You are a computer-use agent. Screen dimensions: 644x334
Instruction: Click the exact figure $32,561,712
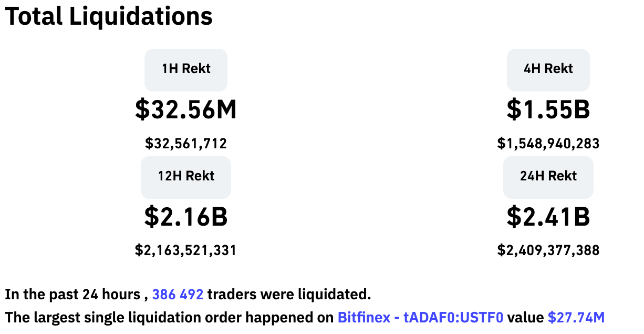pos(186,143)
